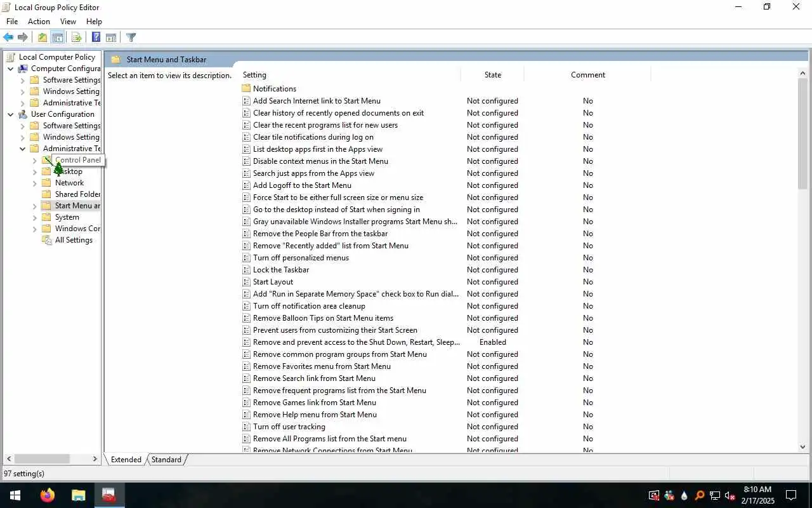Click the orange magnifier tray icon

point(700,495)
